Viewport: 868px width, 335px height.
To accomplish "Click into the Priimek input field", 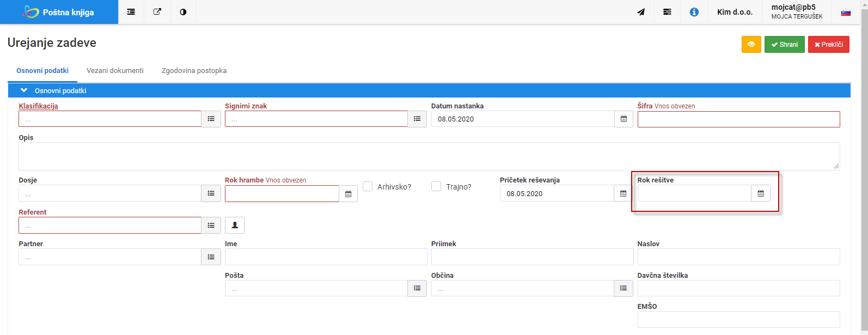I will point(533,257).
